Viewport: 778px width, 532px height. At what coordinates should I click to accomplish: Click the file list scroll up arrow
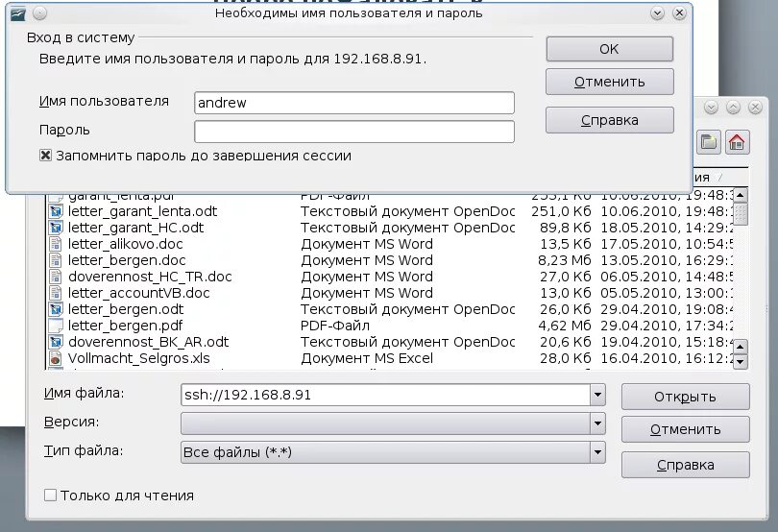pyautogui.click(x=740, y=195)
